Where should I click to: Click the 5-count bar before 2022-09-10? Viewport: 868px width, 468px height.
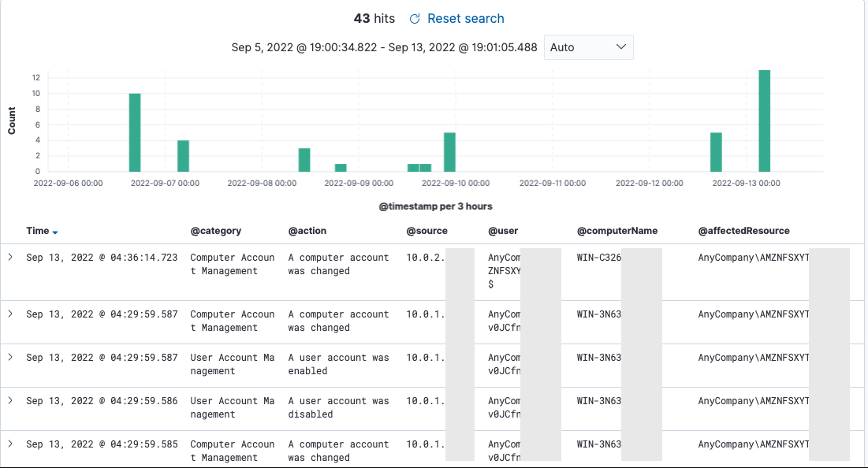449,152
